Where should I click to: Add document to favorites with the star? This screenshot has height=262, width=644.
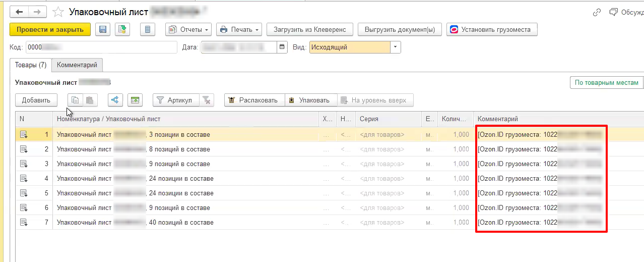coord(58,11)
